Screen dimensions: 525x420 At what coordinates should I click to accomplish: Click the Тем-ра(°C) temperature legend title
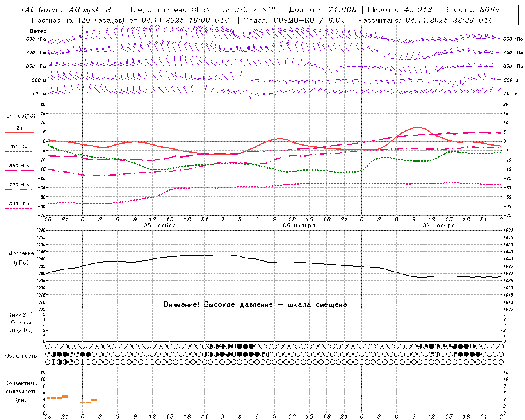tap(19, 116)
